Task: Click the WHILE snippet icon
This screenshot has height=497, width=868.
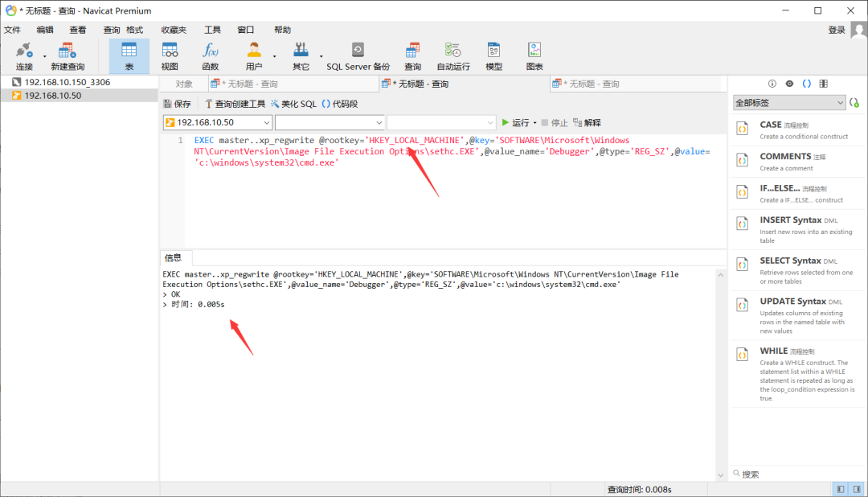Action: pyautogui.click(x=743, y=355)
